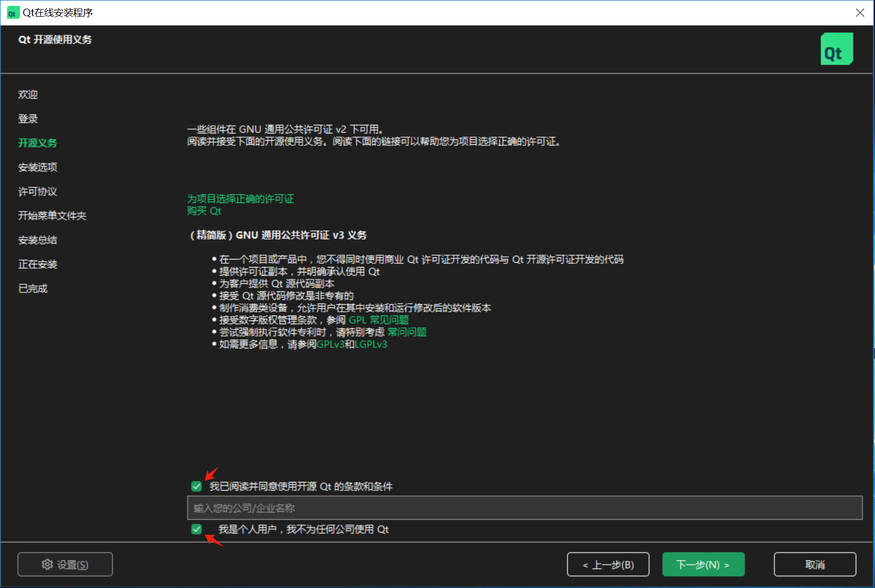
Task: Click the Qt logo in top-right corner
Action: pos(836,48)
